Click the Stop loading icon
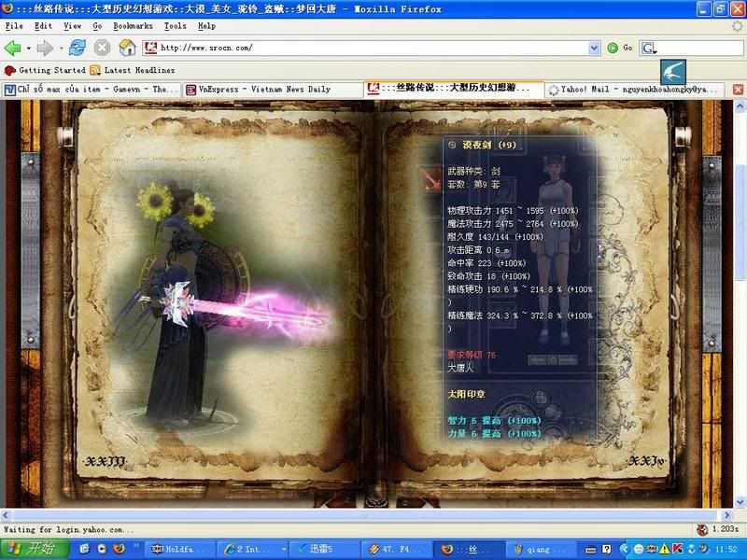The width and height of the screenshot is (747, 560). (x=102, y=48)
